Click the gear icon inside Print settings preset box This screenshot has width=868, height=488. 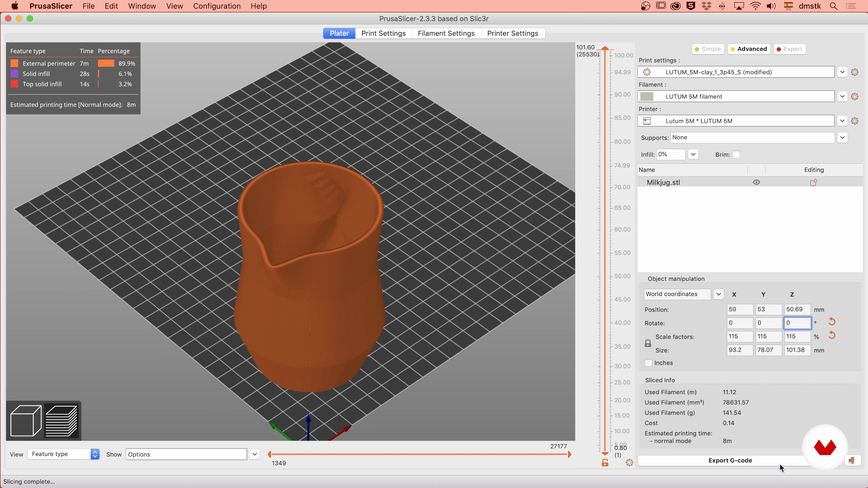pyautogui.click(x=647, y=72)
